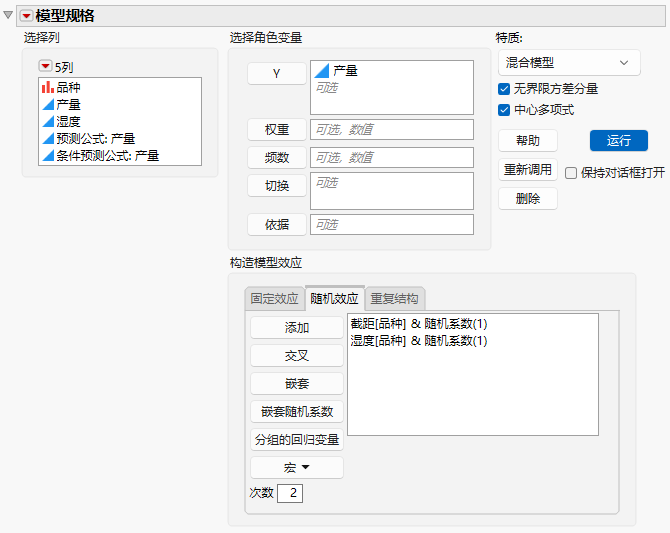Click the 次数 degree field
The width and height of the screenshot is (670, 533).
click(290, 493)
